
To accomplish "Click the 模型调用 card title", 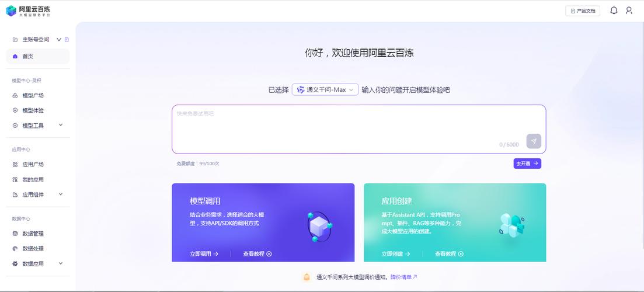I will coord(205,201).
